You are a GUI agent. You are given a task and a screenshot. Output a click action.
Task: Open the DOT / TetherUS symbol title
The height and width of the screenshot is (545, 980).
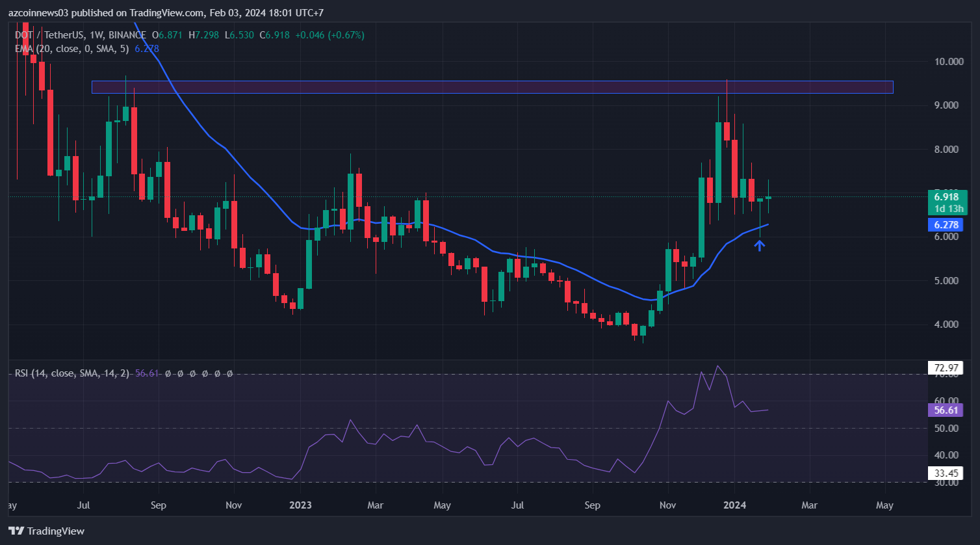pos(45,35)
